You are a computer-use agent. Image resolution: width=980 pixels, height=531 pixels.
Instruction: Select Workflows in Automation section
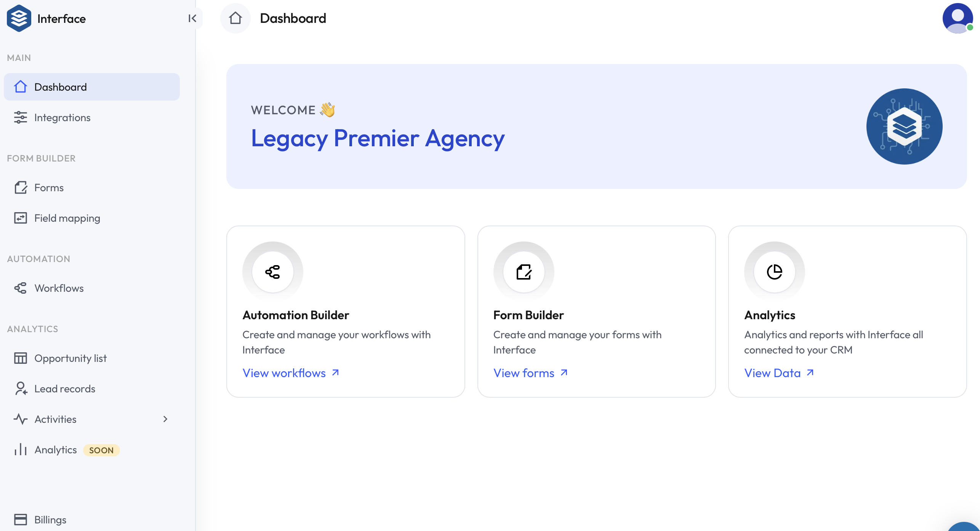[59, 288]
